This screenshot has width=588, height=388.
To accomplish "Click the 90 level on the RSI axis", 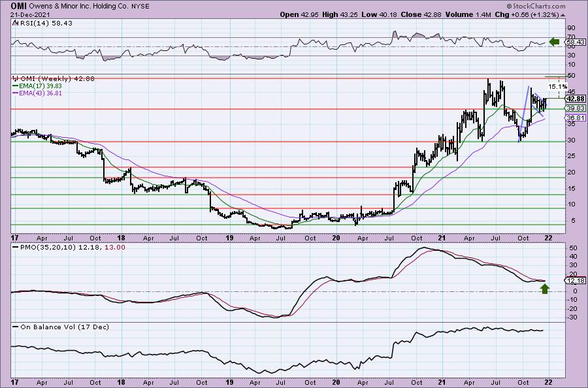I will point(572,28).
